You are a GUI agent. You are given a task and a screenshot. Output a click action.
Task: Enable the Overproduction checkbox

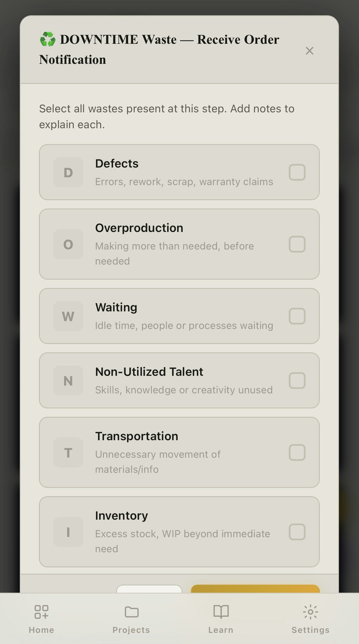(x=297, y=244)
